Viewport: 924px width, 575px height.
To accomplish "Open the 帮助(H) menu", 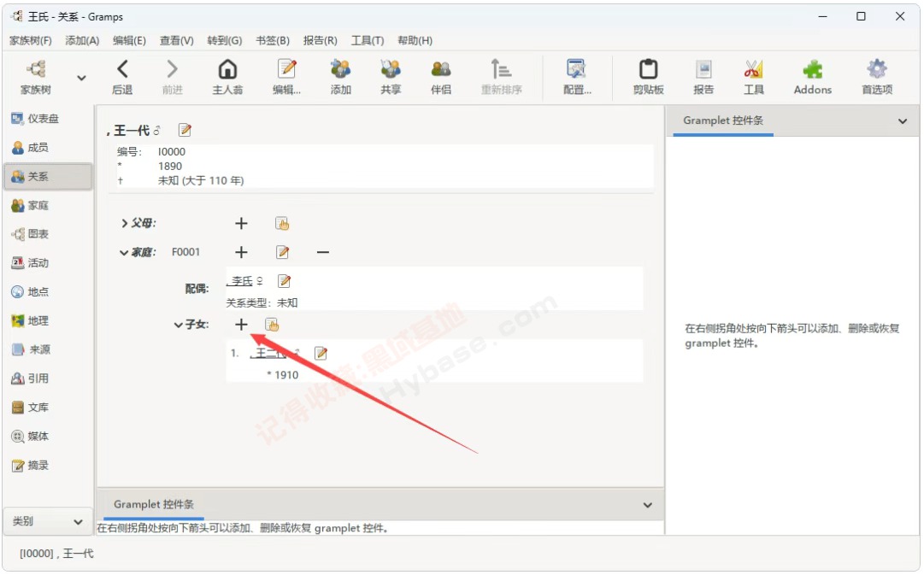I will [415, 41].
